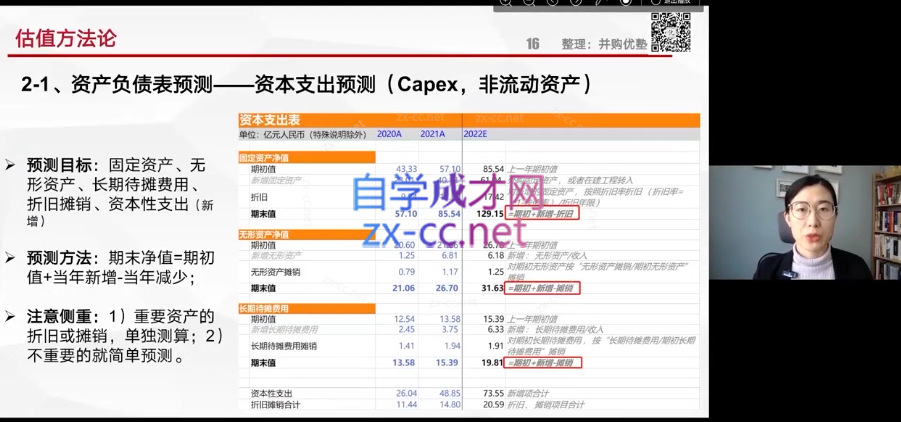Image resolution: width=901 pixels, height=422 pixels.
Task: Click the slide title 估值方法论
Action: click(x=66, y=38)
